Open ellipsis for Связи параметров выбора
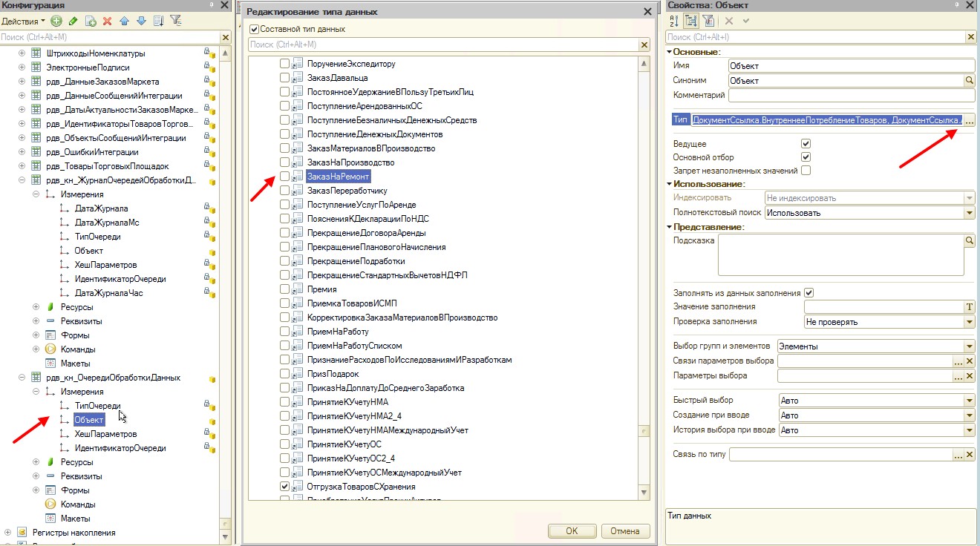The width and height of the screenshot is (980, 546). tap(958, 361)
